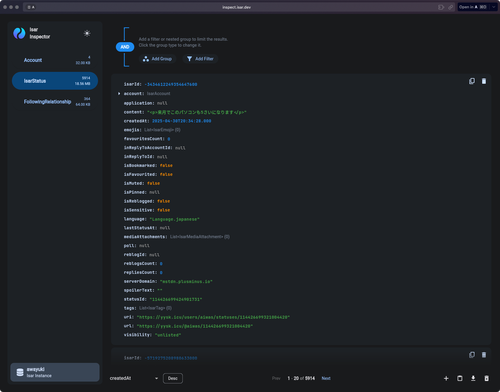Click the Add Group button

pyautogui.click(x=157, y=59)
